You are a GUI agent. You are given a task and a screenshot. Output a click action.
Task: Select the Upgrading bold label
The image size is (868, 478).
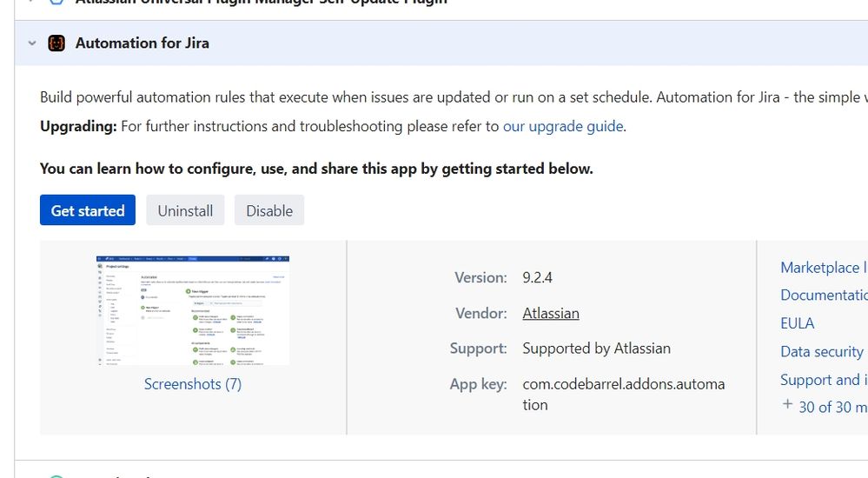tap(78, 126)
